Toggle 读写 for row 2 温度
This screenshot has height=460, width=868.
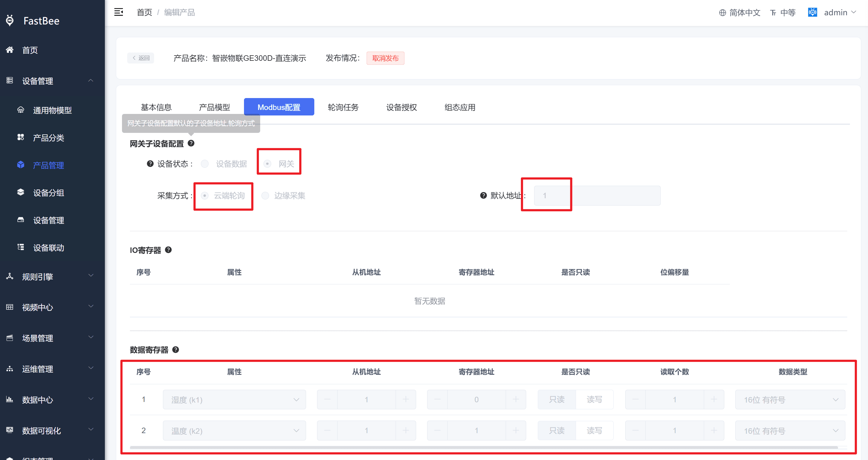coord(594,430)
